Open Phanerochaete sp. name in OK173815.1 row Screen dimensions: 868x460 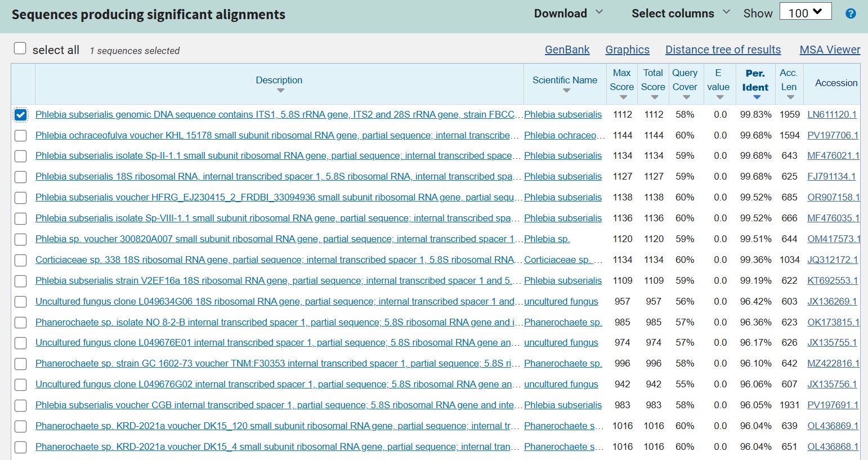click(x=563, y=322)
